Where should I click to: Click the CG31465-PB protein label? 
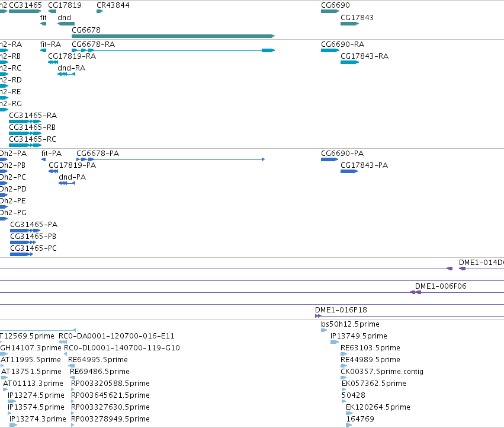pyautogui.click(x=33, y=236)
